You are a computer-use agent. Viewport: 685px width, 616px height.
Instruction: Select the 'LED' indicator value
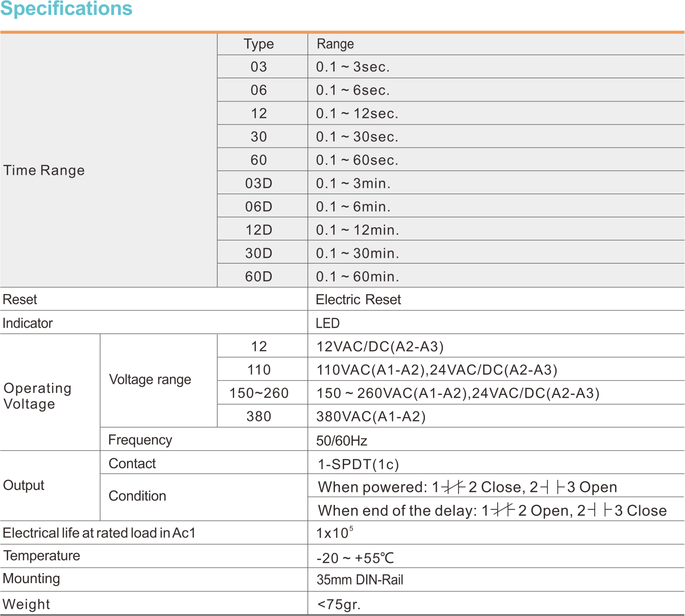click(x=328, y=323)
